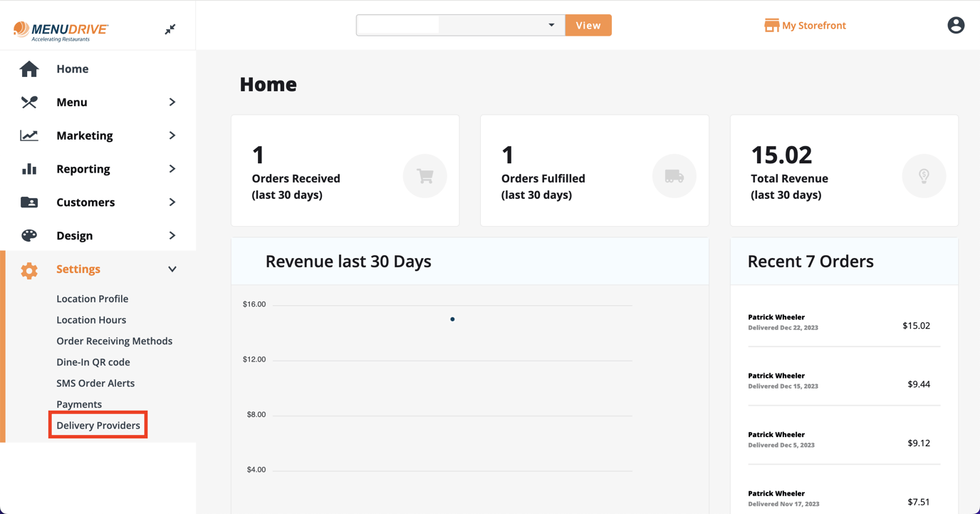Viewport: 980px width, 514px height.
Task: Open the location selector dropdown at the top
Action: point(551,24)
